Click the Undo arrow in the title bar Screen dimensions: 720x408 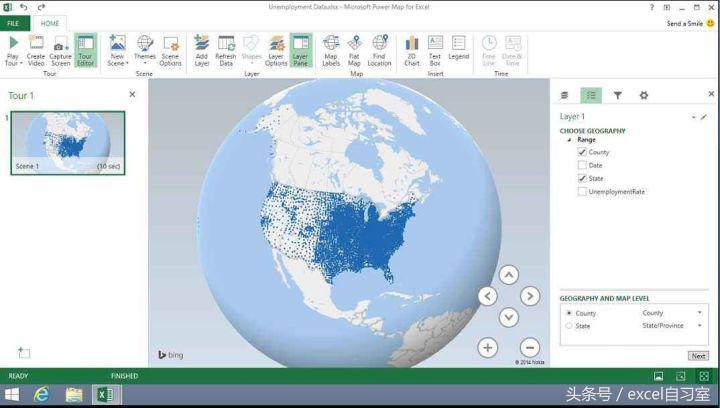click(23, 7)
